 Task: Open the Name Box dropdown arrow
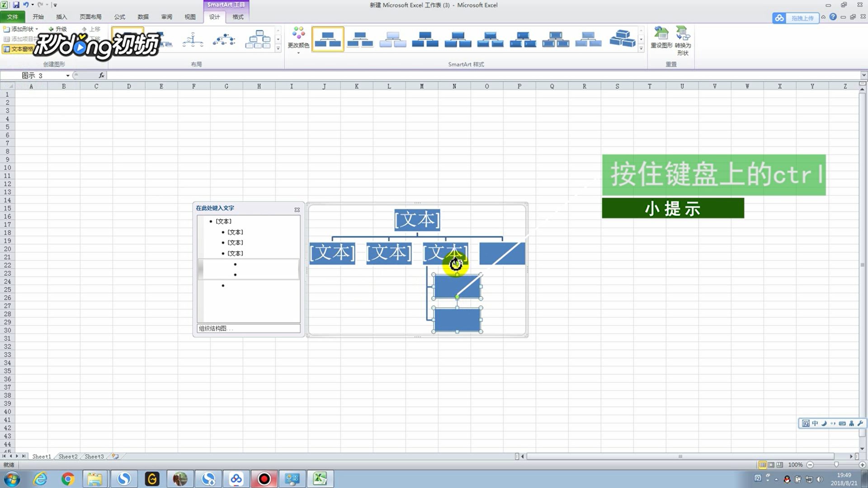[68, 75]
